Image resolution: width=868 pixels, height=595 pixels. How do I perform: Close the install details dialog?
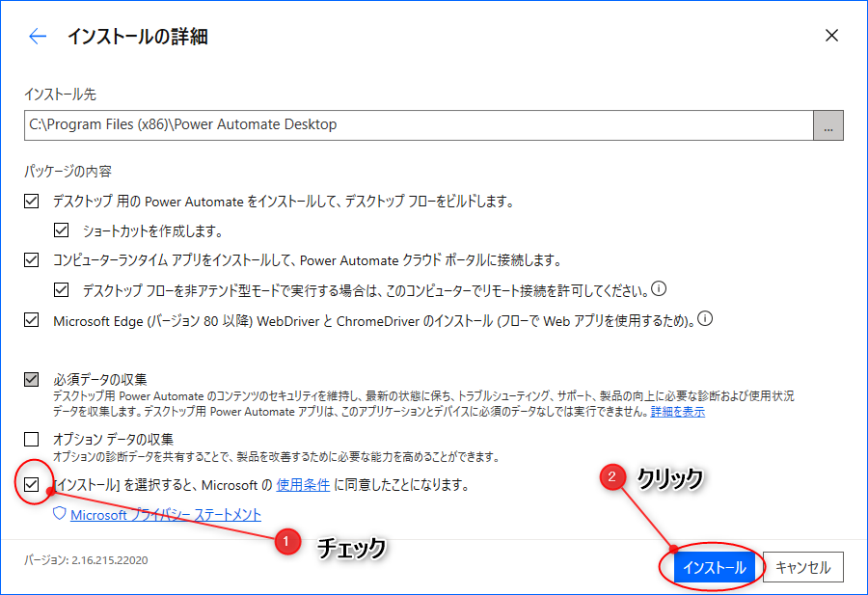[831, 36]
